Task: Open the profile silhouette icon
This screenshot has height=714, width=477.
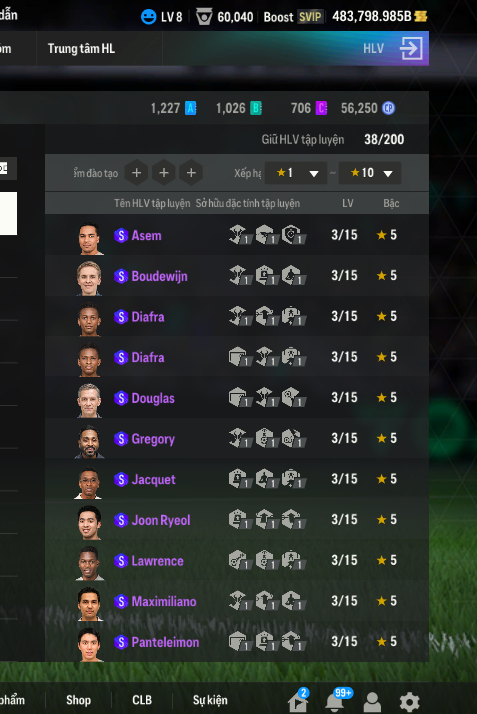Action: point(372,702)
